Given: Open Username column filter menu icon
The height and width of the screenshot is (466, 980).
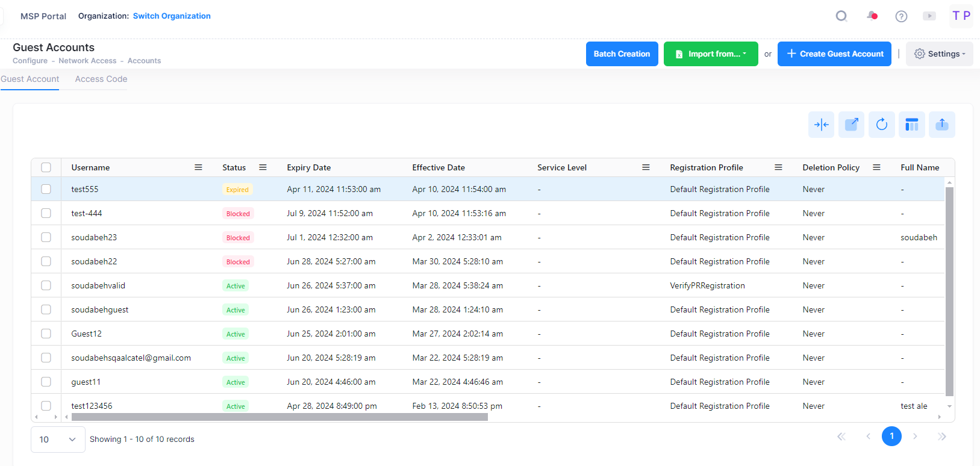Looking at the screenshot, I should click(x=198, y=167).
